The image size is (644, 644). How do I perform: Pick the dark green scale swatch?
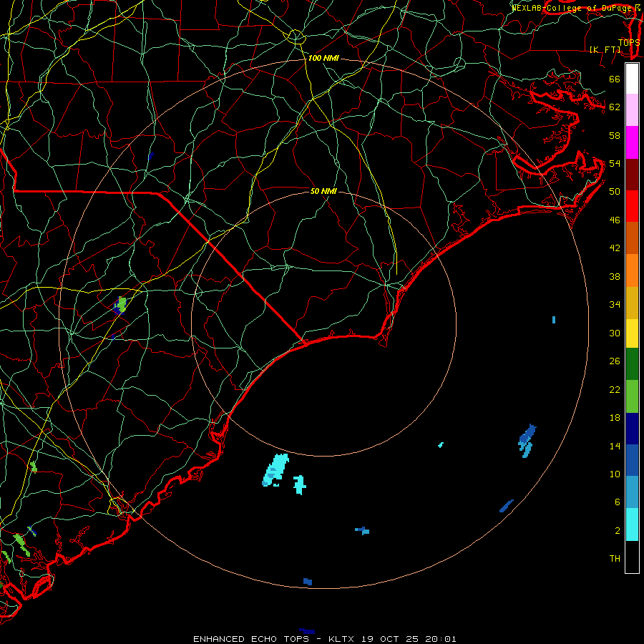[632, 364]
